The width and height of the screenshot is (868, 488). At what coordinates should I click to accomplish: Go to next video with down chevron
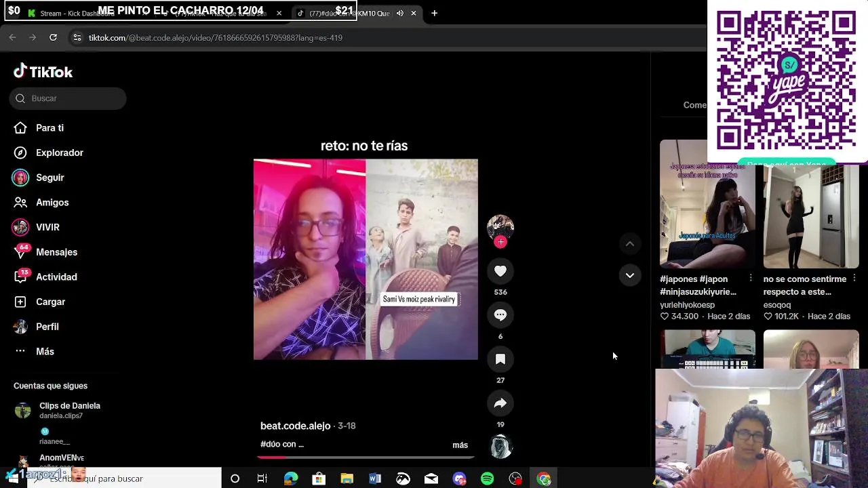tap(630, 275)
